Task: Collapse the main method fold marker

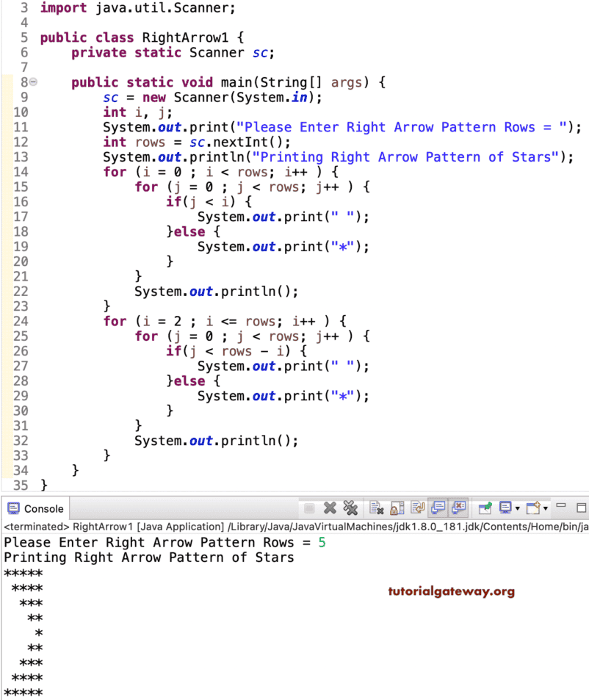Action: (x=33, y=82)
